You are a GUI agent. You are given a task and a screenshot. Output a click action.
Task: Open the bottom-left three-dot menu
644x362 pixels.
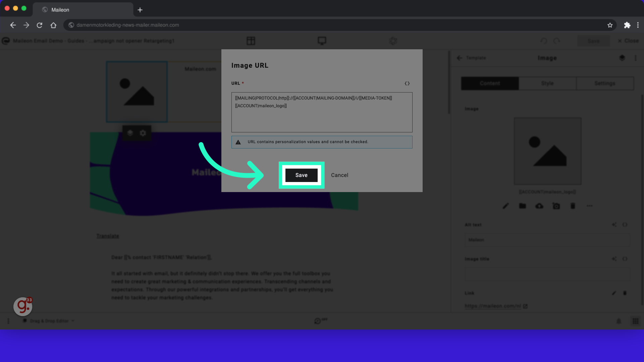8,321
